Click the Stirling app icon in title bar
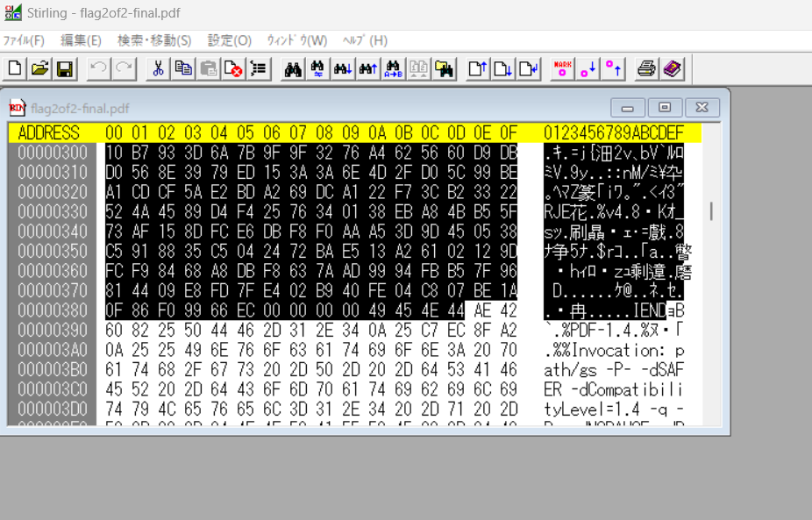This screenshot has width=812, height=520. [13, 12]
